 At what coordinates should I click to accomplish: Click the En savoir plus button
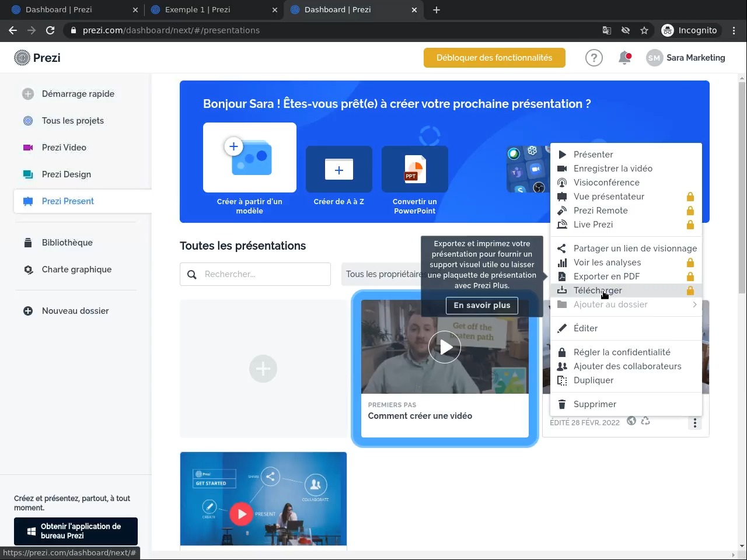point(482,305)
